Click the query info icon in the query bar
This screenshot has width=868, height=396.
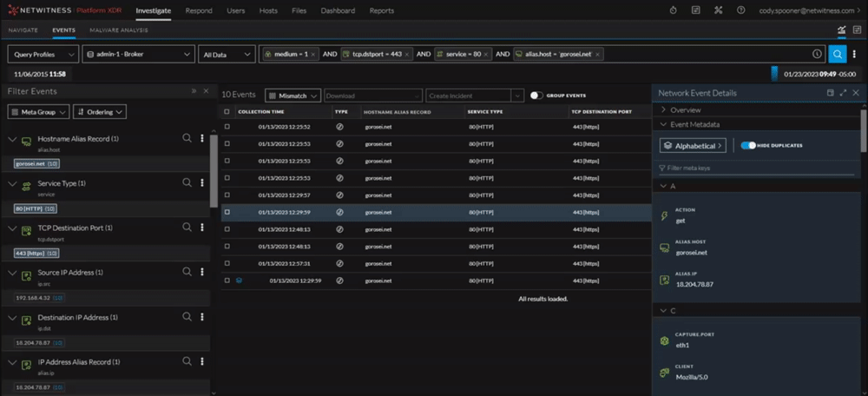(x=817, y=55)
